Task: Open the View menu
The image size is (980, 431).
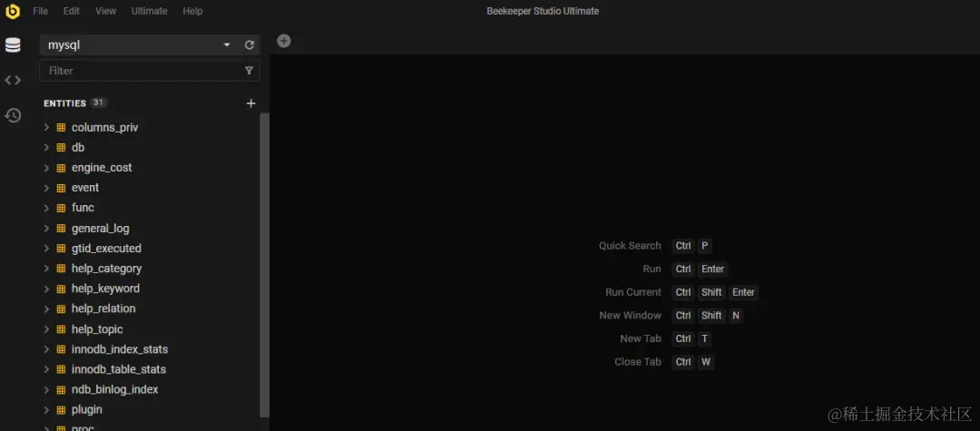Action: click(x=105, y=11)
